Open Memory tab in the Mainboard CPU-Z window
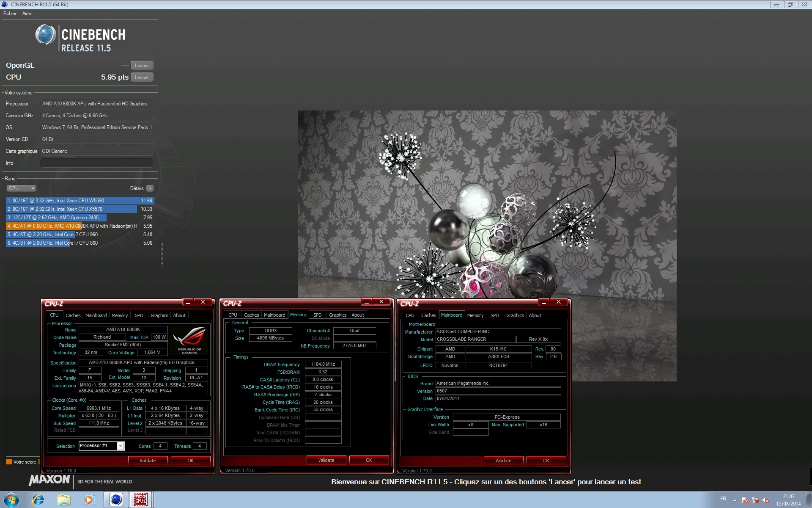Image resolution: width=812 pixels, height=508 pixels. coord(475,315)
